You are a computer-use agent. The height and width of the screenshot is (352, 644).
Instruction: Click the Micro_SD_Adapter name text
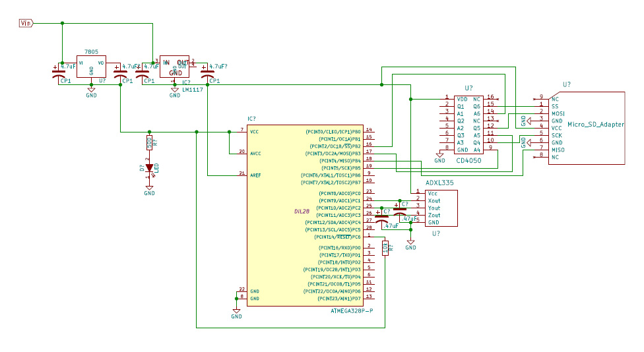point(596,125)
